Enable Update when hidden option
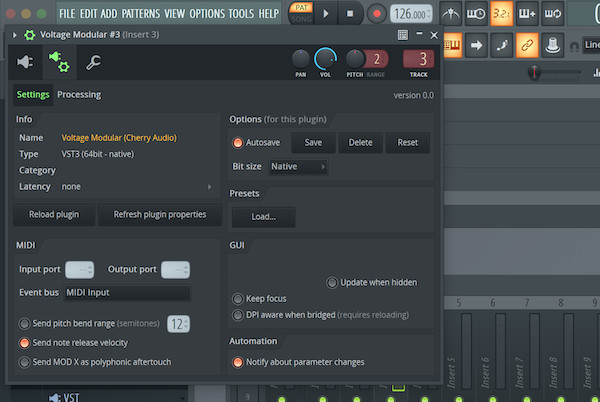Screen dimensions: 600x402 click(372, 283)
